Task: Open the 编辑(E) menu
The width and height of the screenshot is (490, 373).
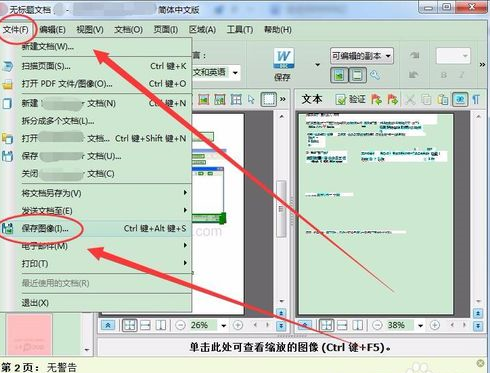Action: coord(52,30)
